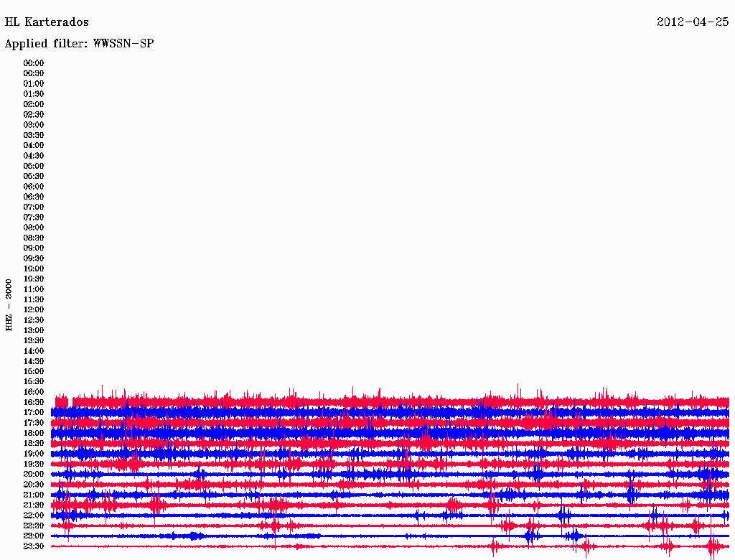Viewport: 735px width, 560px height.
Task: Click the 07:30 time label
Action: 33,217
